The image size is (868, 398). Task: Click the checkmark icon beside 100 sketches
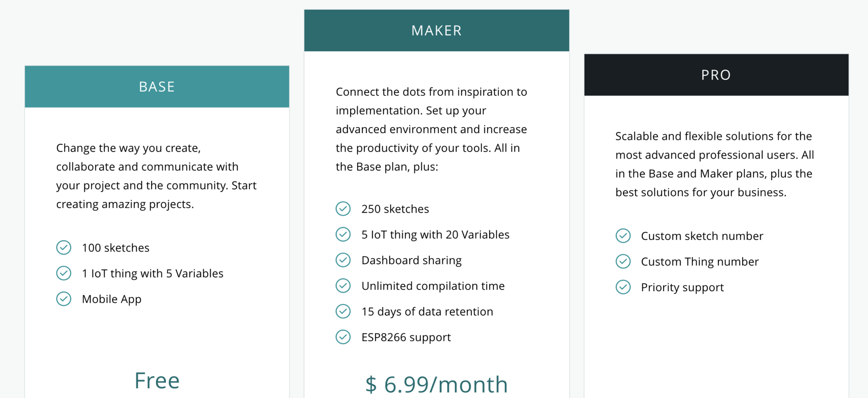tap(64, 248)
